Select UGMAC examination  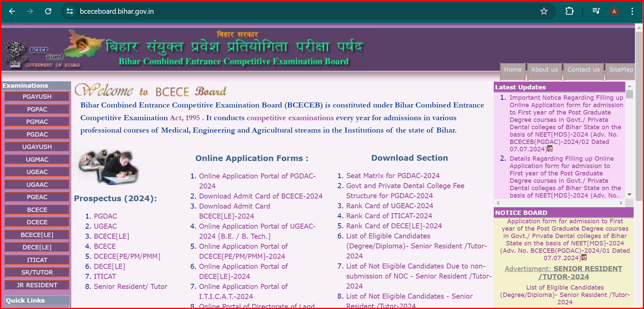tap(37, 159)
